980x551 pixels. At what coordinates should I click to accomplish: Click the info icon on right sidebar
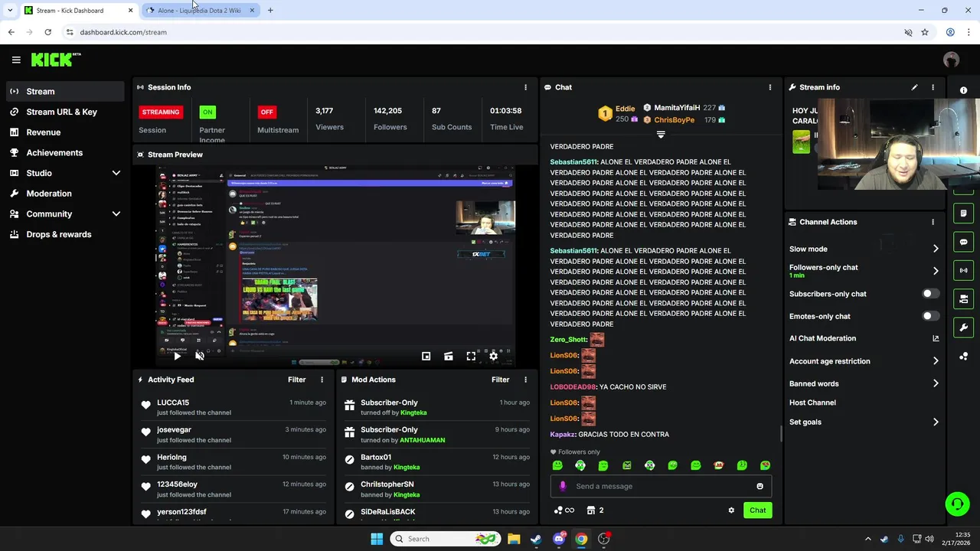pyautogui.click(x=963, y=90)
